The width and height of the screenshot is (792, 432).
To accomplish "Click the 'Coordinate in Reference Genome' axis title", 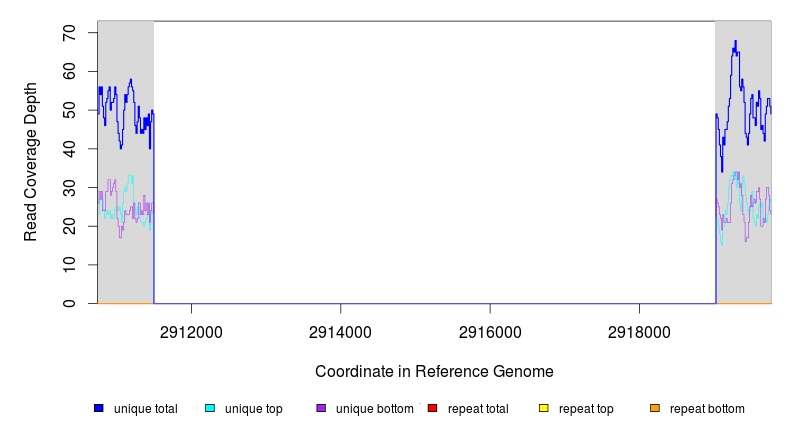I will tap(434, 371).
